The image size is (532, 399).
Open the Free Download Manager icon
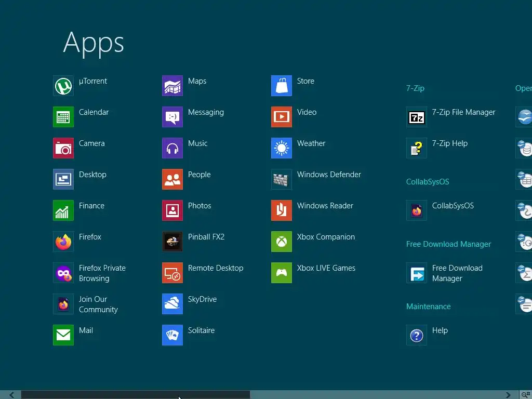pos(417,273)
